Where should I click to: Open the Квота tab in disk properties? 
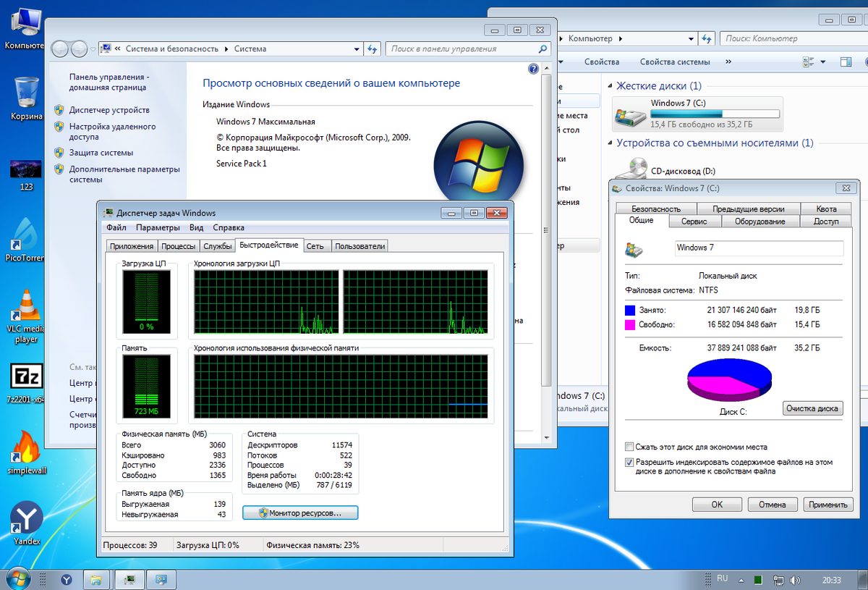[826, 208]
